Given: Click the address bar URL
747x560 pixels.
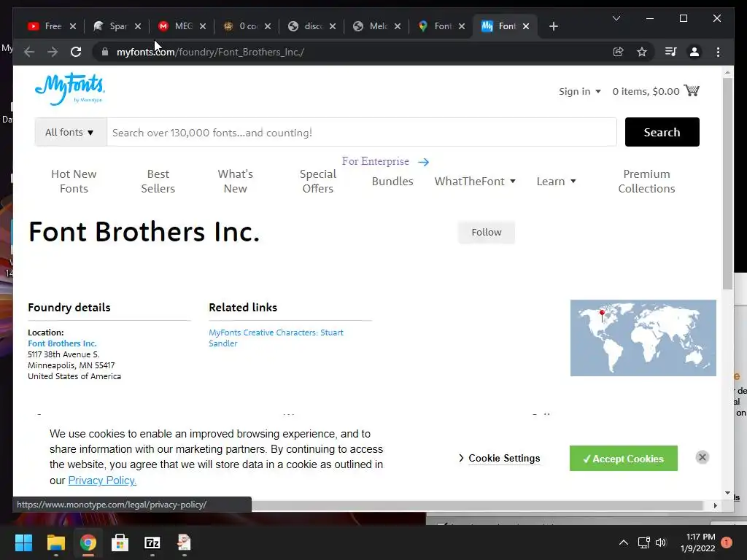Looking at the screenshot, I should point(210,52).
